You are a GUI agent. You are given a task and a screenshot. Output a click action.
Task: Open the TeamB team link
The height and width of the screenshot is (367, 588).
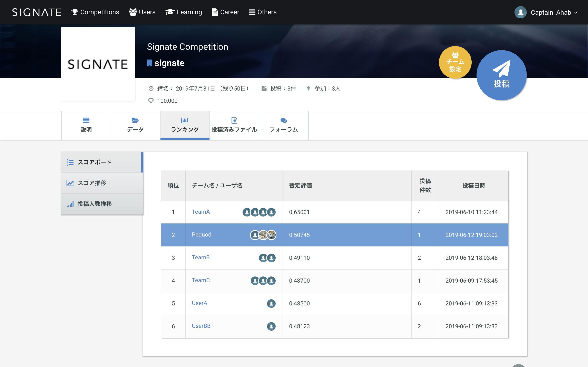click(201, 258)
